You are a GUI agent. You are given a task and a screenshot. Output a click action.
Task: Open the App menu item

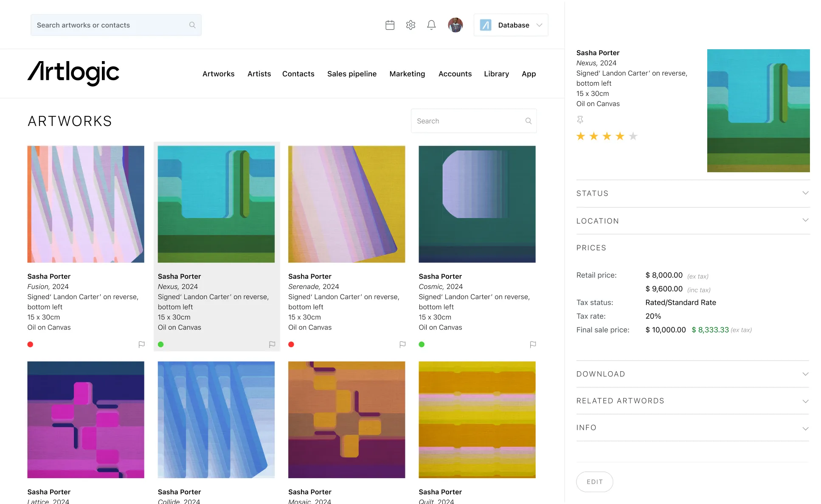click(x=529, y=74)
